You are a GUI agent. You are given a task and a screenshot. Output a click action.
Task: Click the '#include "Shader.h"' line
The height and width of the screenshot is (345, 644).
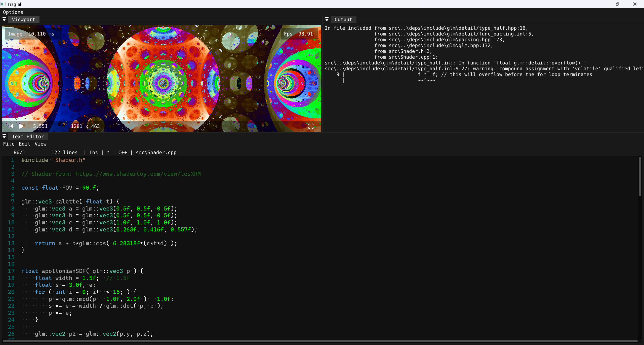pos(53,160)
